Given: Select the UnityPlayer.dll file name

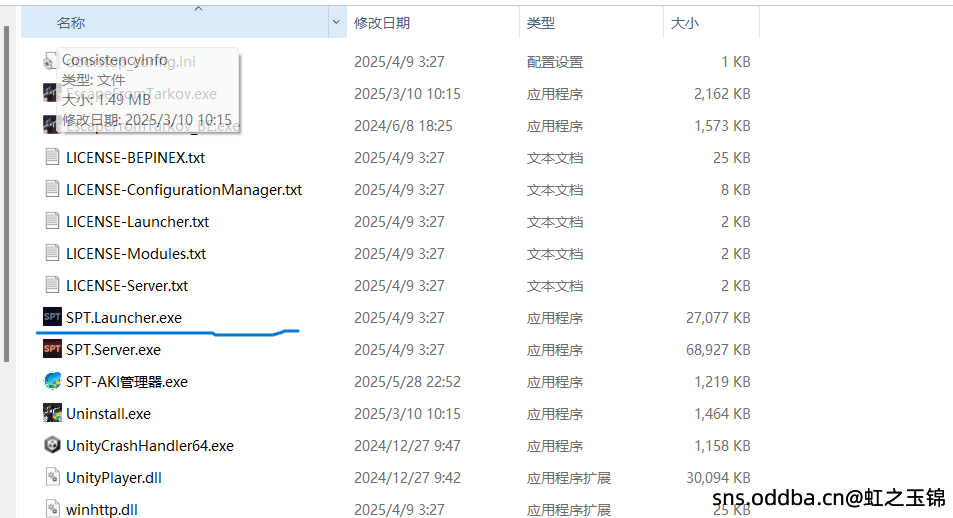Looking at the screenshot, I should (114, 478).
